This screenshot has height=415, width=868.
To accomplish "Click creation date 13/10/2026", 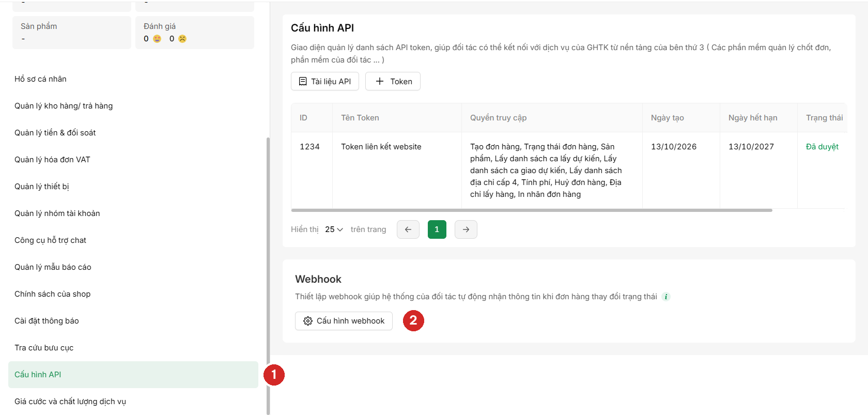I will (x=674, y=147).
